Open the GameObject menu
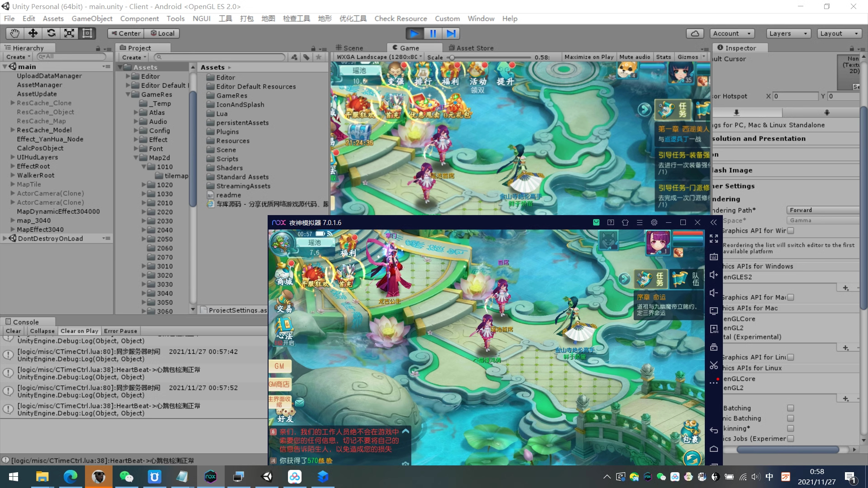 92,19
